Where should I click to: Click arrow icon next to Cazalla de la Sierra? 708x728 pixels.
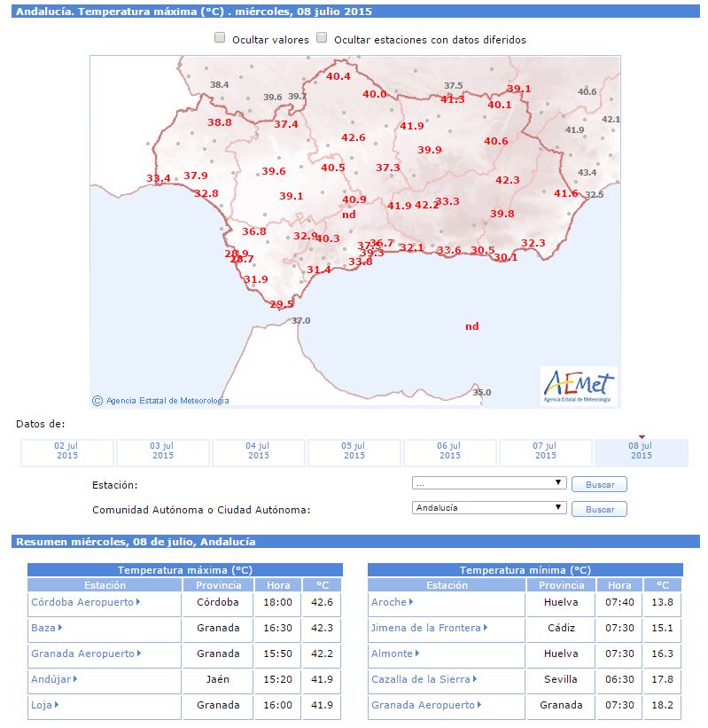click(x=475, y=680)
